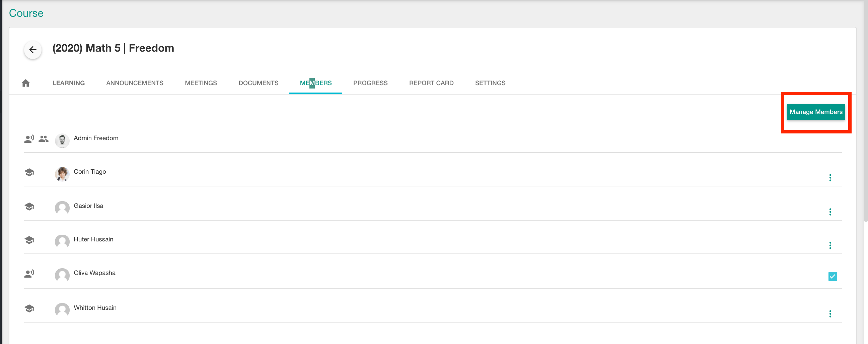Click the Manage Members button

click(x=816, y=112)
